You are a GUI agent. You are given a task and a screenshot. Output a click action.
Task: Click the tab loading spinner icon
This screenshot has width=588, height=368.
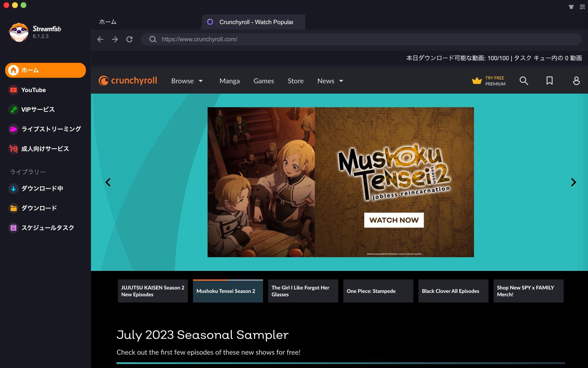click(x=210, y=22)
